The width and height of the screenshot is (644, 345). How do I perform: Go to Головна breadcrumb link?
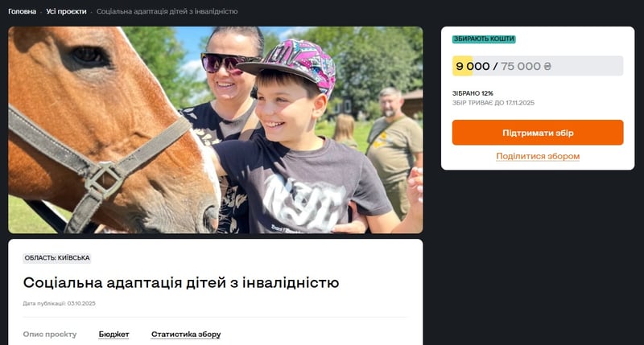[x=23, y=11]
